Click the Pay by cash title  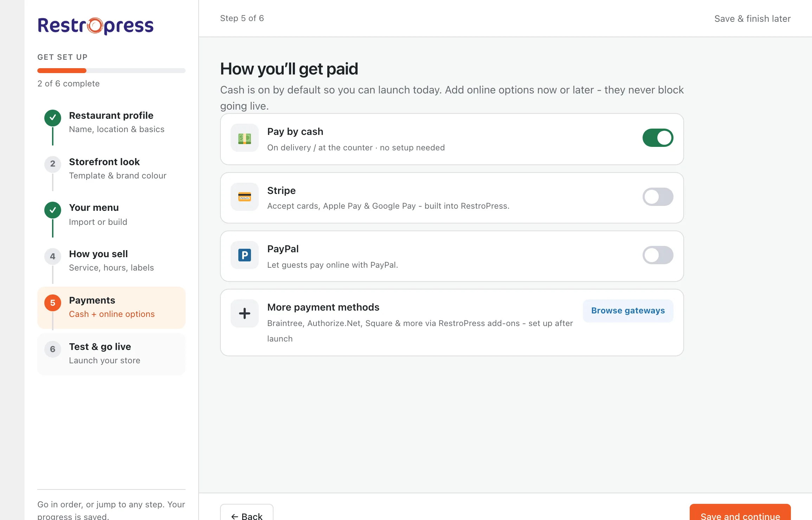click(295, 131)
